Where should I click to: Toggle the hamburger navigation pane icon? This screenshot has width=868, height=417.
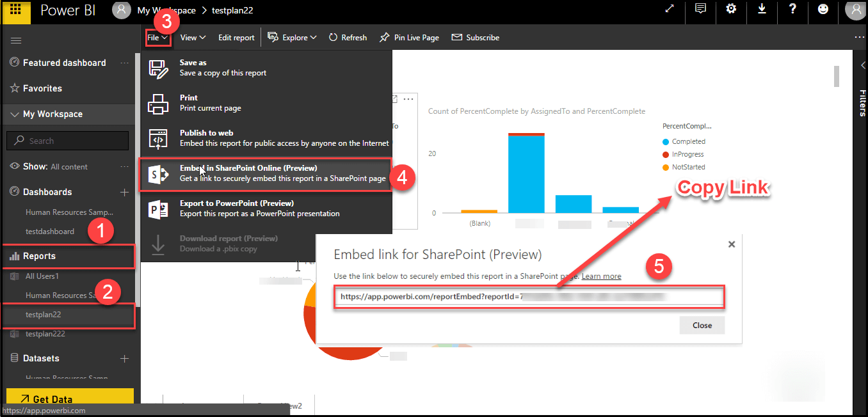(17, 40)
